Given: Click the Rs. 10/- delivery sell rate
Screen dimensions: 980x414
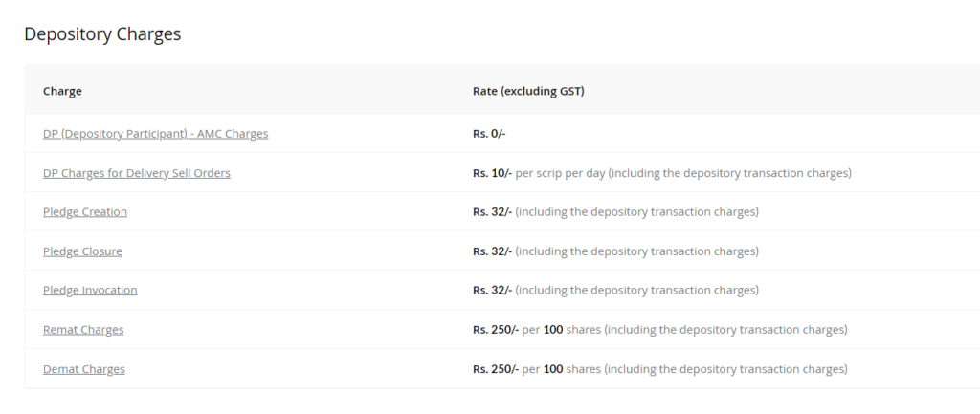Looking at the screenshot, I should [492, 173].
